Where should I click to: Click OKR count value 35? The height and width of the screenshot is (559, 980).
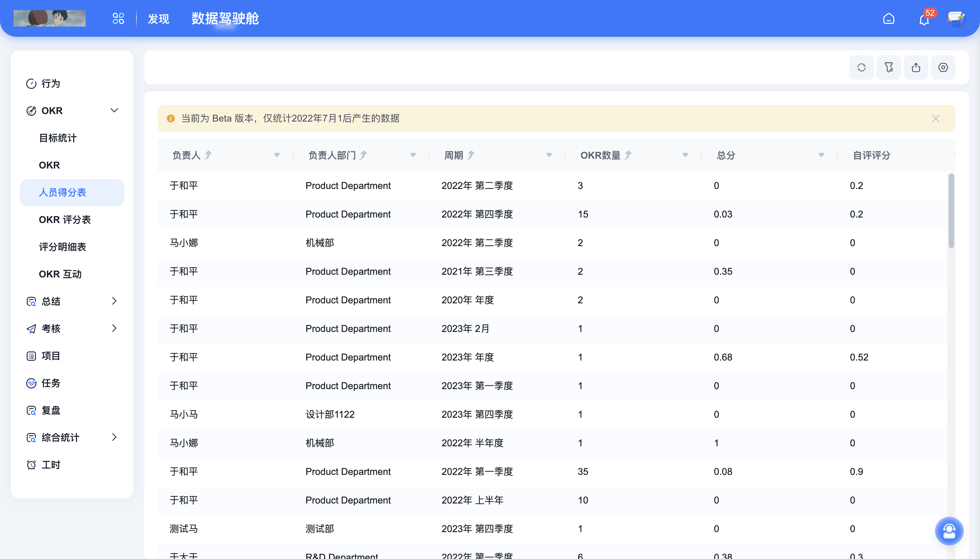[583, 472]
